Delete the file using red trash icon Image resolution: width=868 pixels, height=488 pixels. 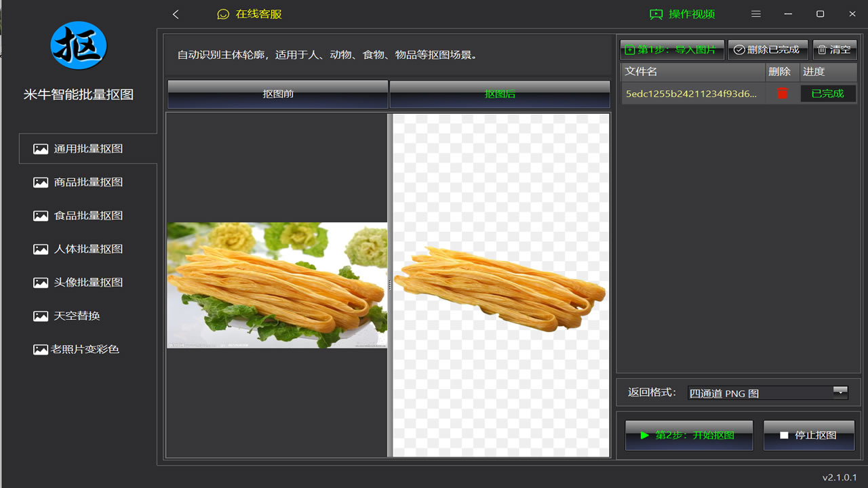pyautogui.click(x=782, y=94)
